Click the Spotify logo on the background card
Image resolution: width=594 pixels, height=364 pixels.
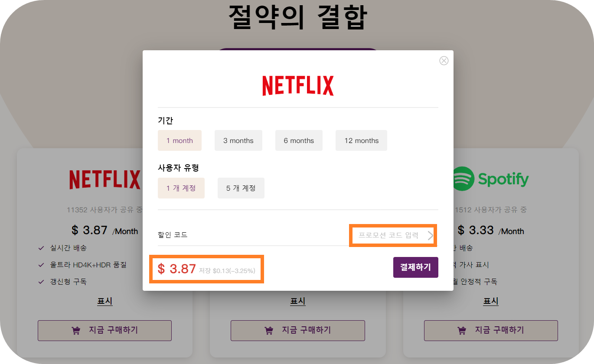coord(490,179)
